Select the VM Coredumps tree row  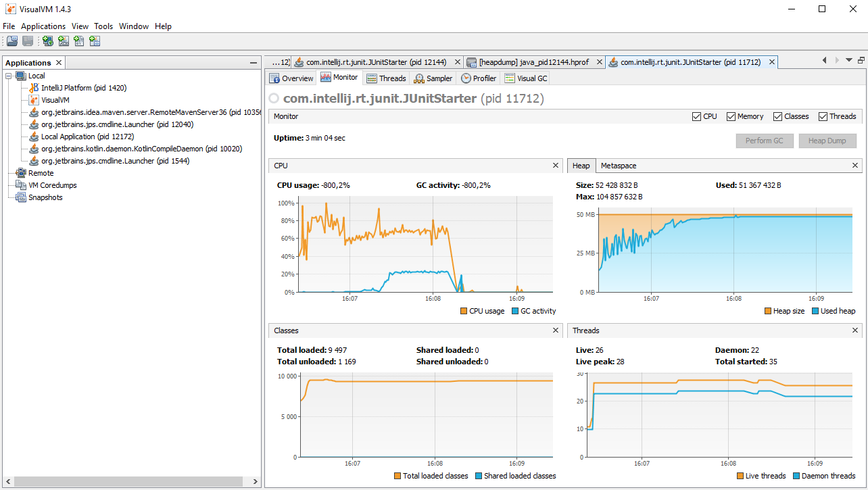(46, 185)
